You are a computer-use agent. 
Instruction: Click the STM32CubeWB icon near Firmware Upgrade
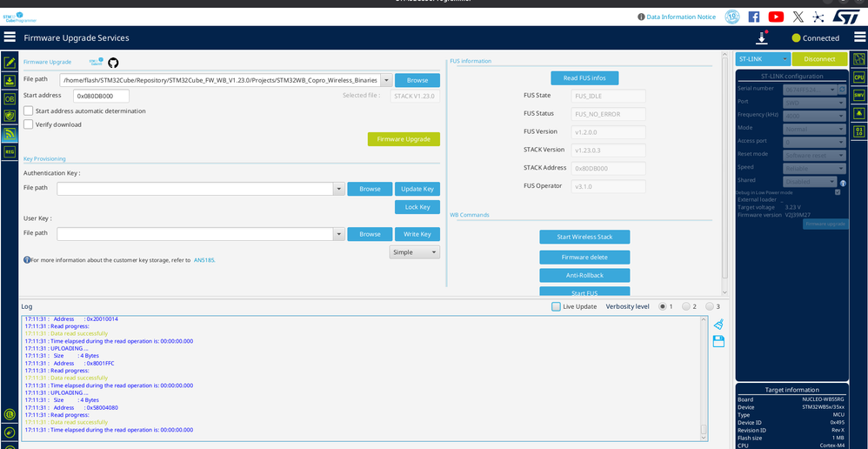pyautogui.click(x=97, y=62)
